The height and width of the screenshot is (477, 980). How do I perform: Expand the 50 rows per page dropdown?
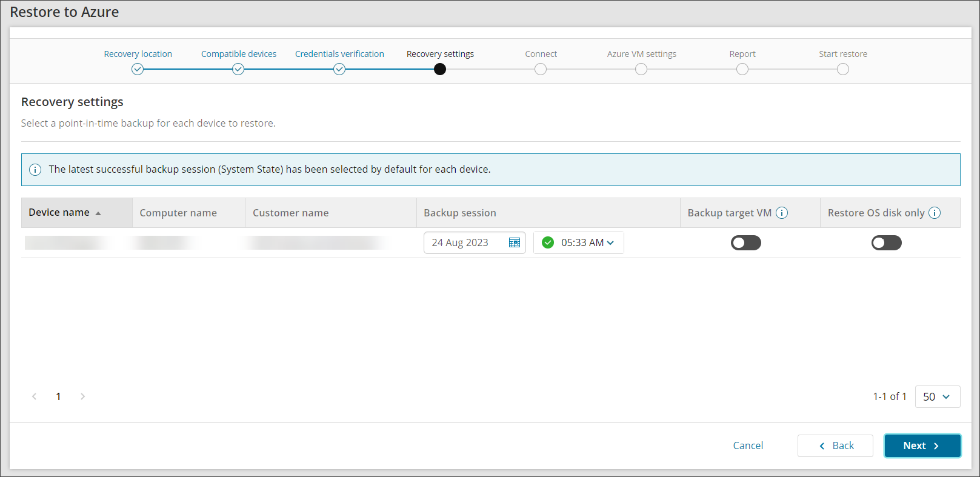pyautogui.click(x=937, y=396)
